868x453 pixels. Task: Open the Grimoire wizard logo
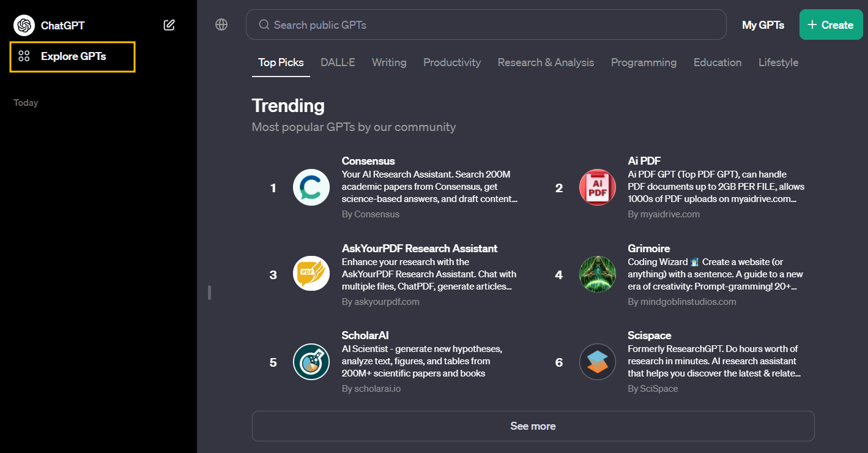(x=598, y=274)
